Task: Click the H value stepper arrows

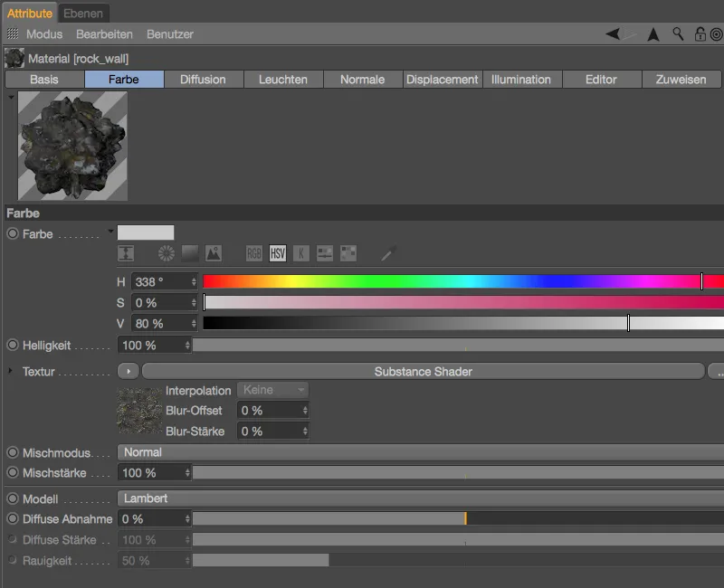Action: tap(194, 281)
